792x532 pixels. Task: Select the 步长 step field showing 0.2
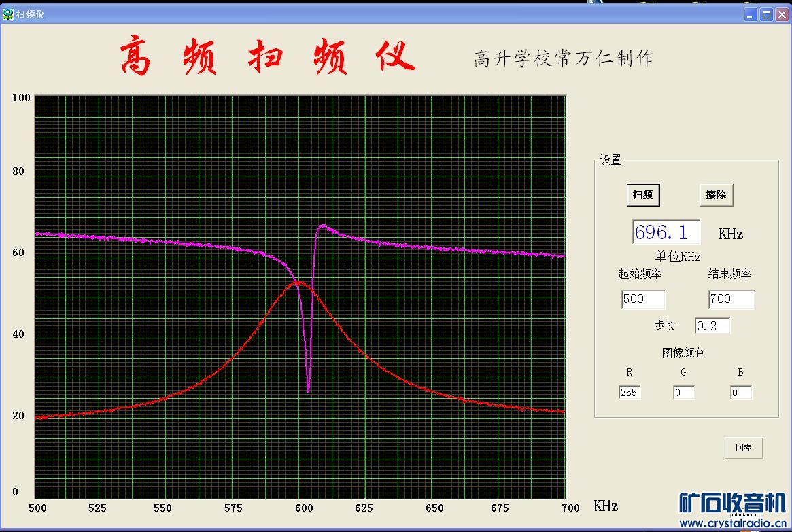point(712,326)
